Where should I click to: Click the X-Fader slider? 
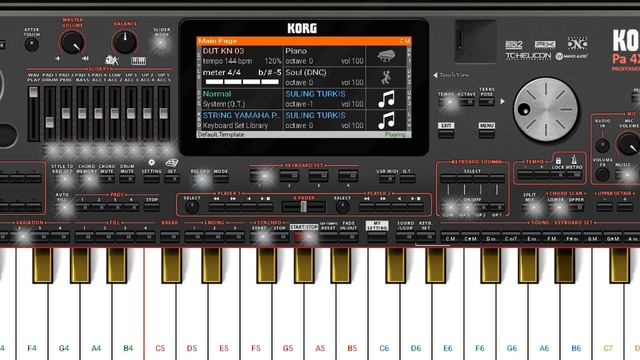(x=304, y=207)
